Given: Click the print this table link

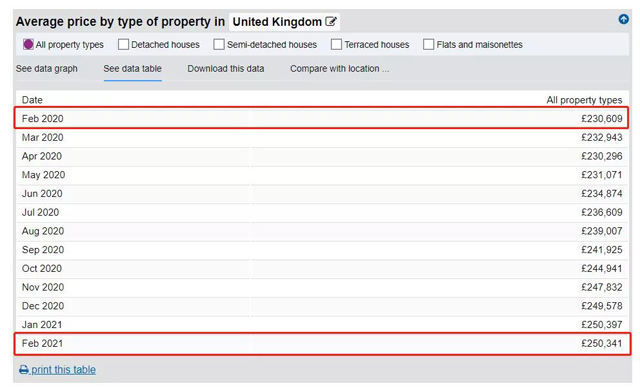Looking at the screenshot, I should pos(64,370).
